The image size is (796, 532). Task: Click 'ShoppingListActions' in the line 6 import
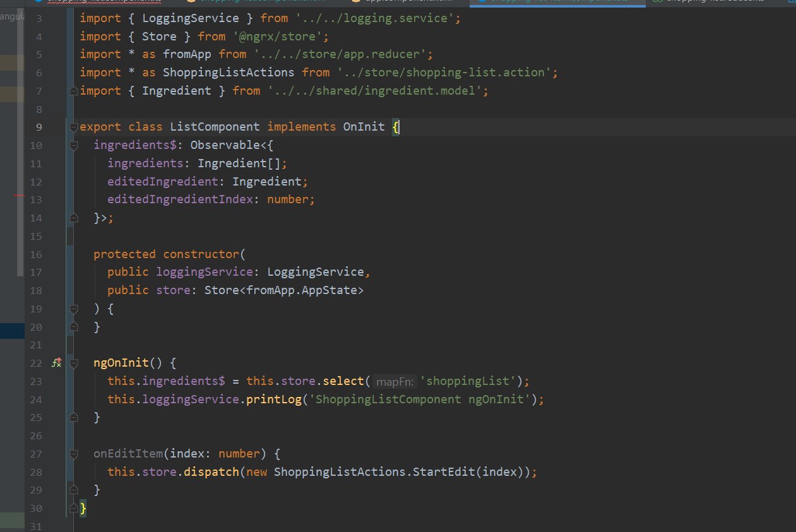click(229, 73)
